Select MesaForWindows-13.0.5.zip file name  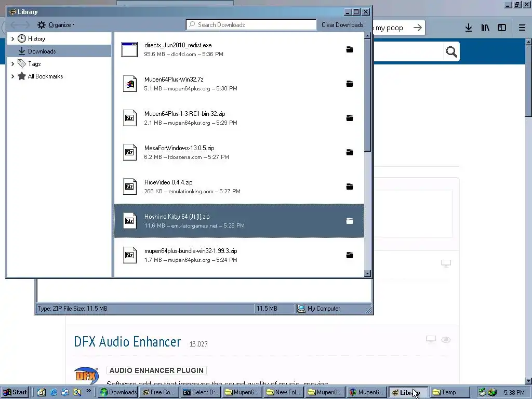coord(179,148)
